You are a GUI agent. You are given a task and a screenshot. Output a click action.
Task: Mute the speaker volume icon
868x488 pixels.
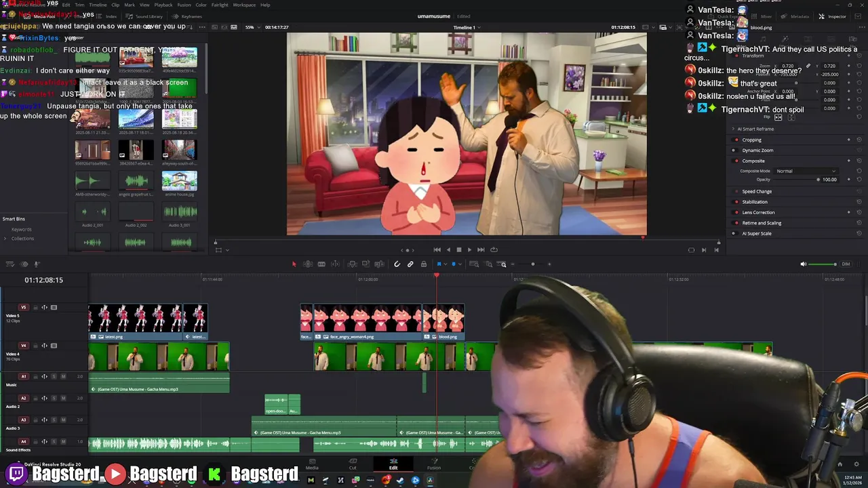pyautogui.click(x=804, y=264)
